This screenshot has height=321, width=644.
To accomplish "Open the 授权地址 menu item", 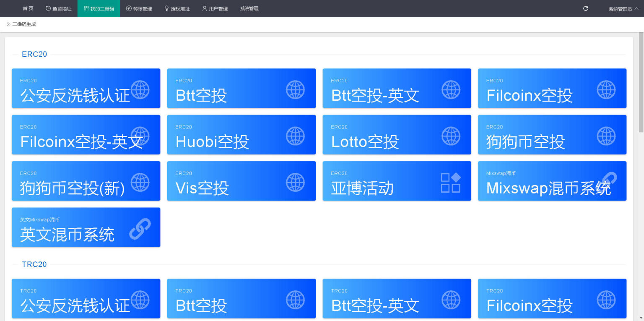I will pos(177,8).
